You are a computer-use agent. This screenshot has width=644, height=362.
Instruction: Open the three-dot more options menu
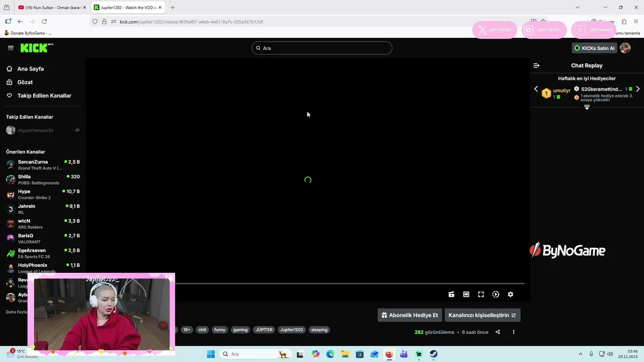pyautogui.click(x=514, y=332)
